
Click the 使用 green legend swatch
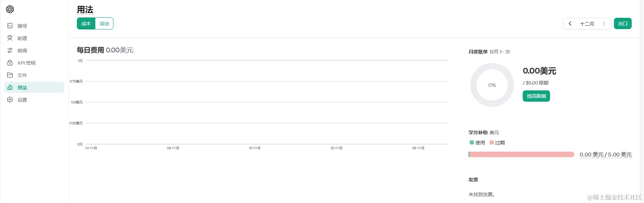click(472, 142)
